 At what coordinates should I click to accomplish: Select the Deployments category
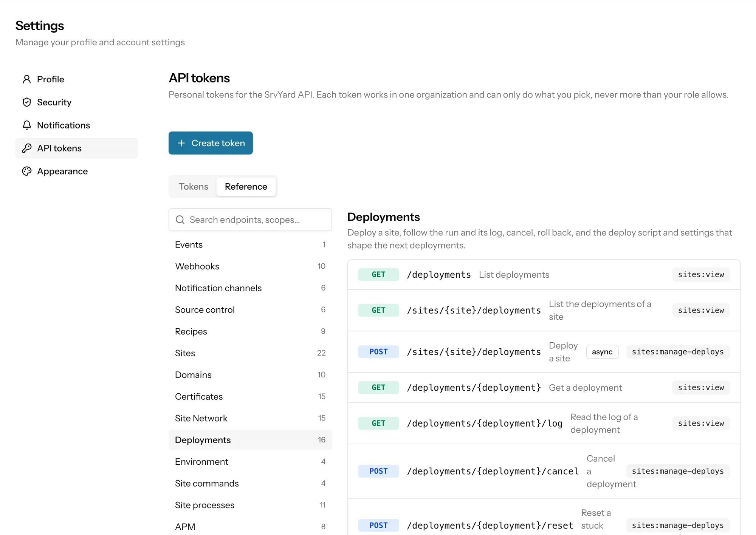[x=250, y=440]
